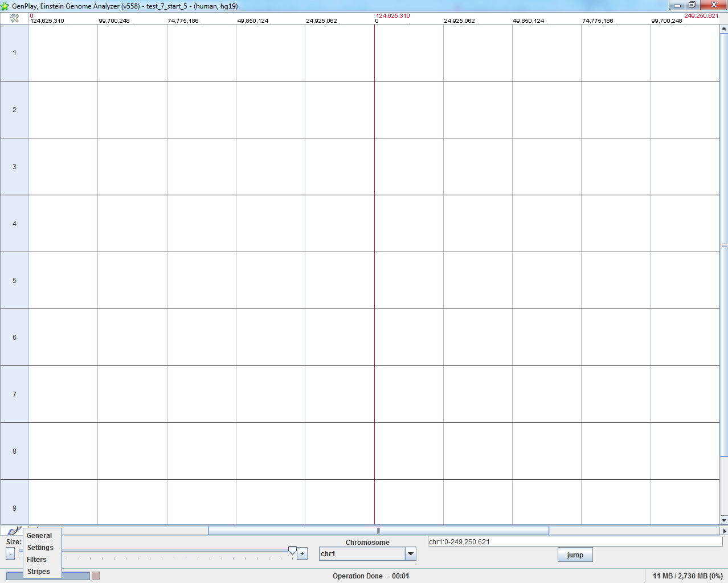This screenshot has width=728, height=583.
Task: Click the vertical scrollbar up arrow
Action: pyautogui.click(x=724, y=28)
